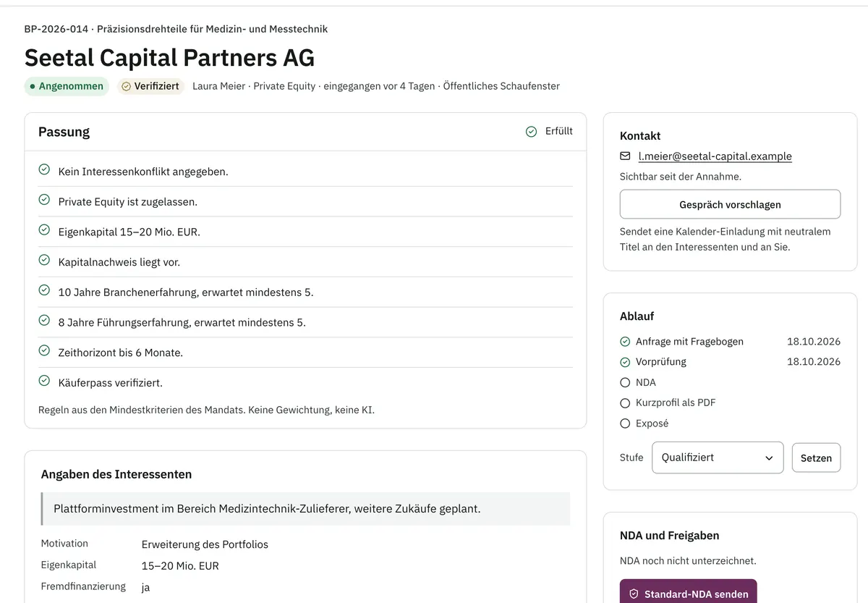The width and height of the screenshot is (868, 603).
Task: Click the 18.10.2026 date beside Vorprüfung
Action: coord(814,362)
